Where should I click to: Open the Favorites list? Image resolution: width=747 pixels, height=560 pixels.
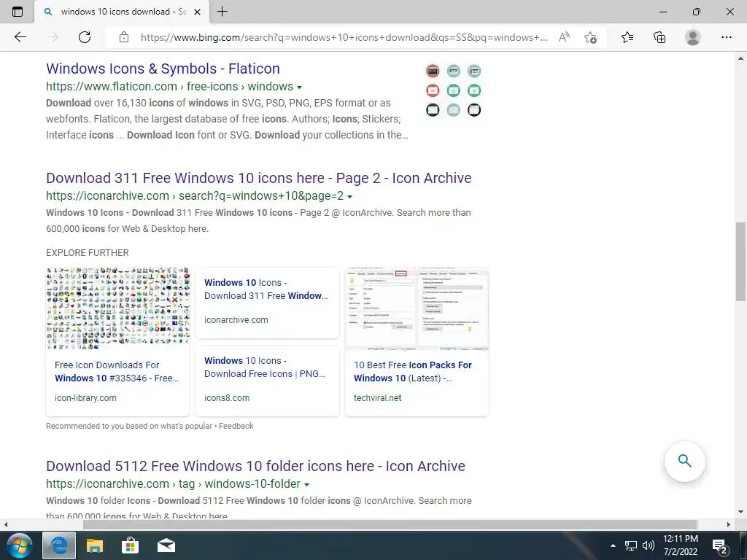coord(627,37)
